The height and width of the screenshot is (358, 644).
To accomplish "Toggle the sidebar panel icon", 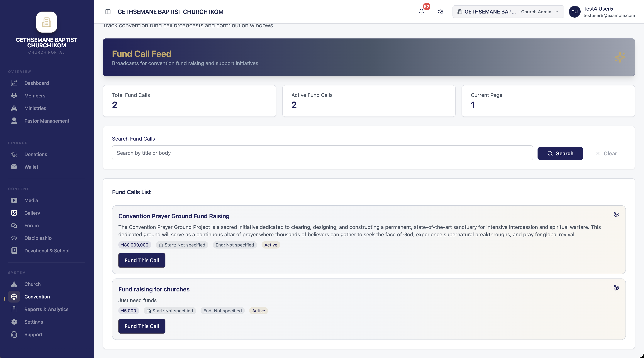I will [x=108, y=12].
